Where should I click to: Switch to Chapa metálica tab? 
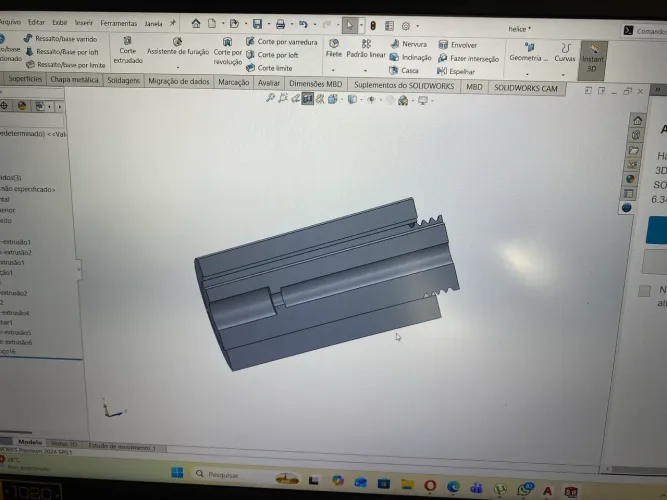pyautogui.click(x=74, y=80)
